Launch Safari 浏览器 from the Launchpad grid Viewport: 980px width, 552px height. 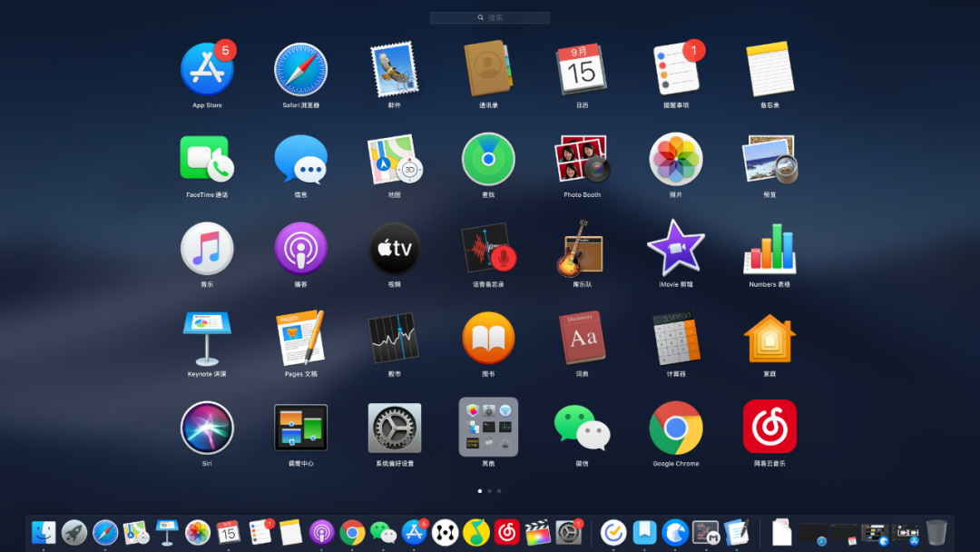(300, 69)
